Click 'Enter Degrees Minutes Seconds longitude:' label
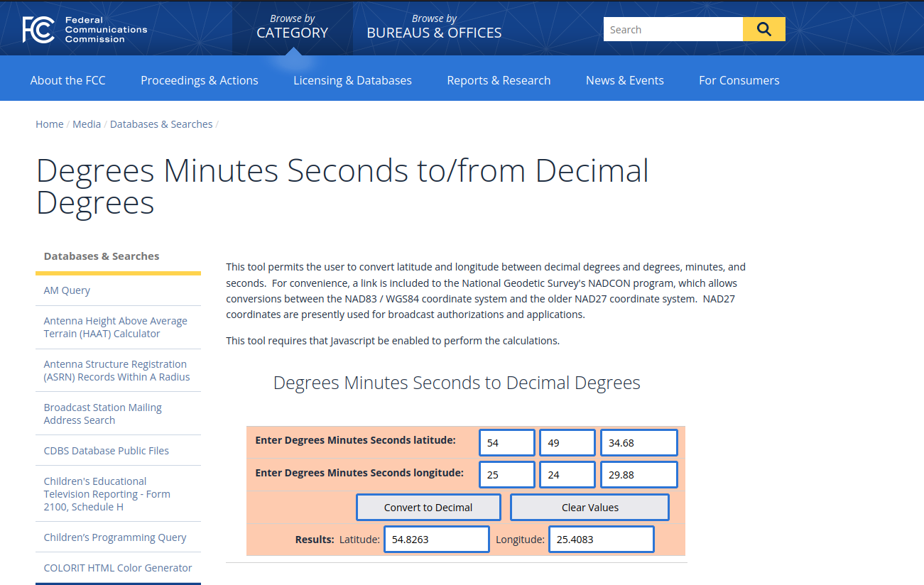 point(359,473)
